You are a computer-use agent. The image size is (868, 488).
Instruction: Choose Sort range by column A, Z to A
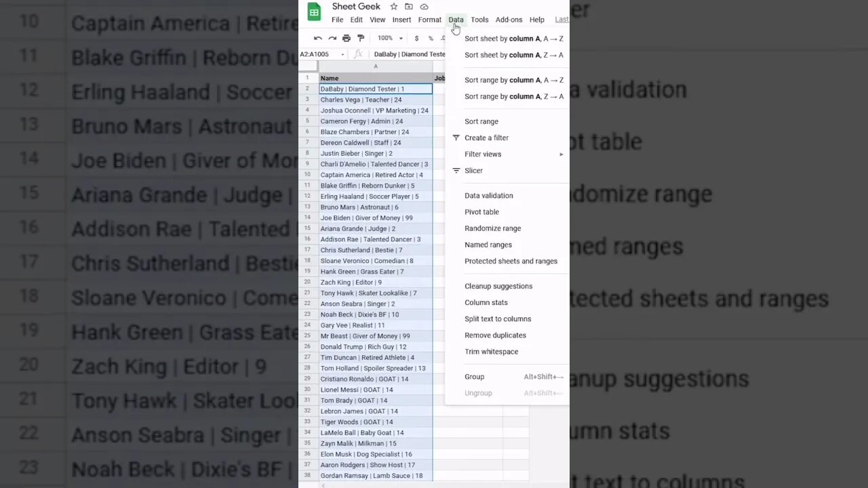click(513, 96)
